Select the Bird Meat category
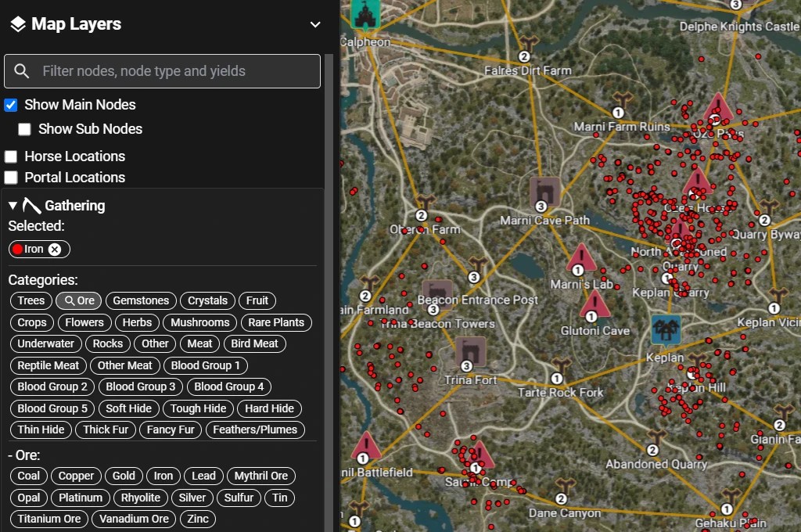The width and height of the screenshot is (801, 532). [254, 343]
